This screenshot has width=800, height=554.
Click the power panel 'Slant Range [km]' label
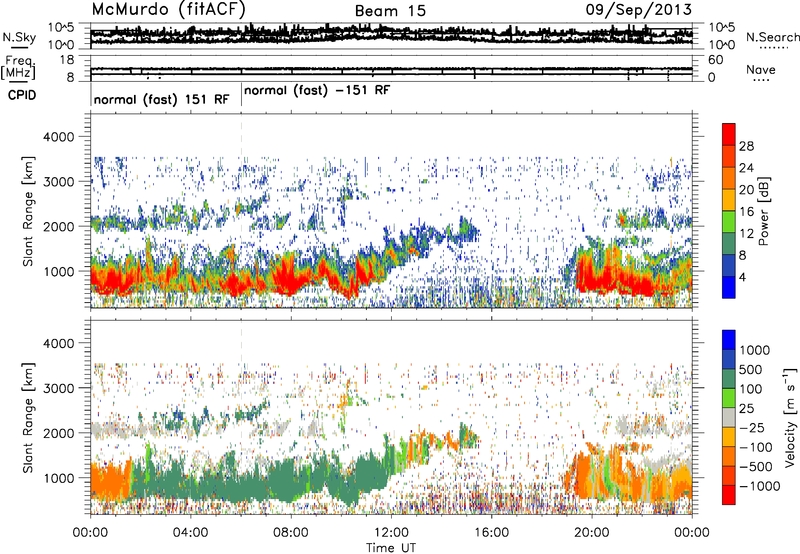click(x=28, y=211)
